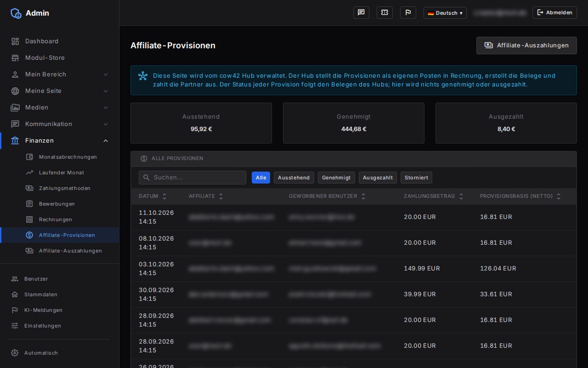
Task: Click the Ausstehend 95,92 € card
Action: pyautogui.click(x=201, y=123)
